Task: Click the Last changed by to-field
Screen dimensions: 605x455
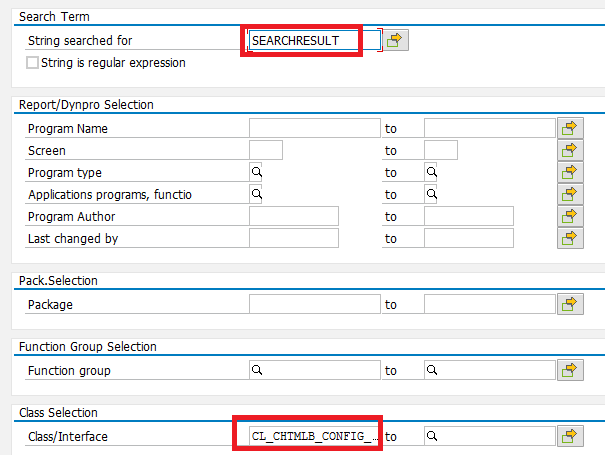Action: tap(469, 238)
